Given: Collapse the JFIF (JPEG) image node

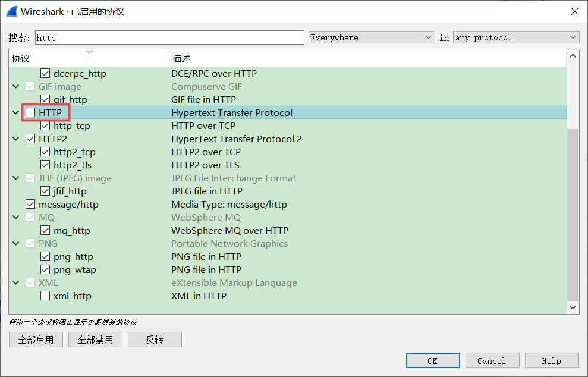Looking at the screenshot, I should click(x=15, y=178).
